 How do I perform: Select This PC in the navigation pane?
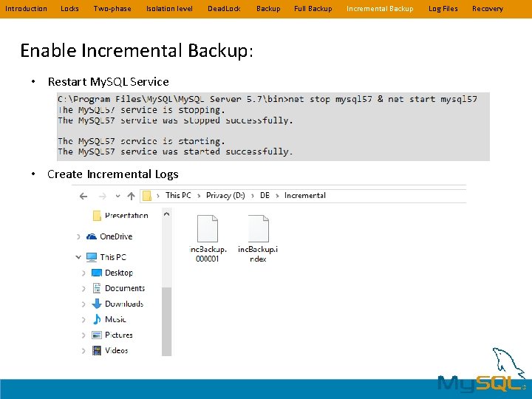tap(113, 257)
